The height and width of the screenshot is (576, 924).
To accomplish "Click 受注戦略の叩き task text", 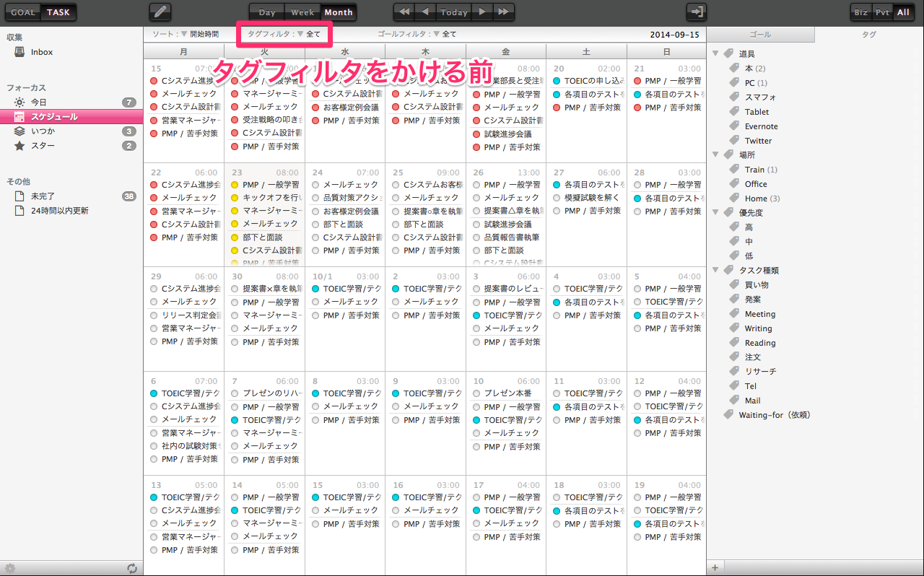I will 272,120.
